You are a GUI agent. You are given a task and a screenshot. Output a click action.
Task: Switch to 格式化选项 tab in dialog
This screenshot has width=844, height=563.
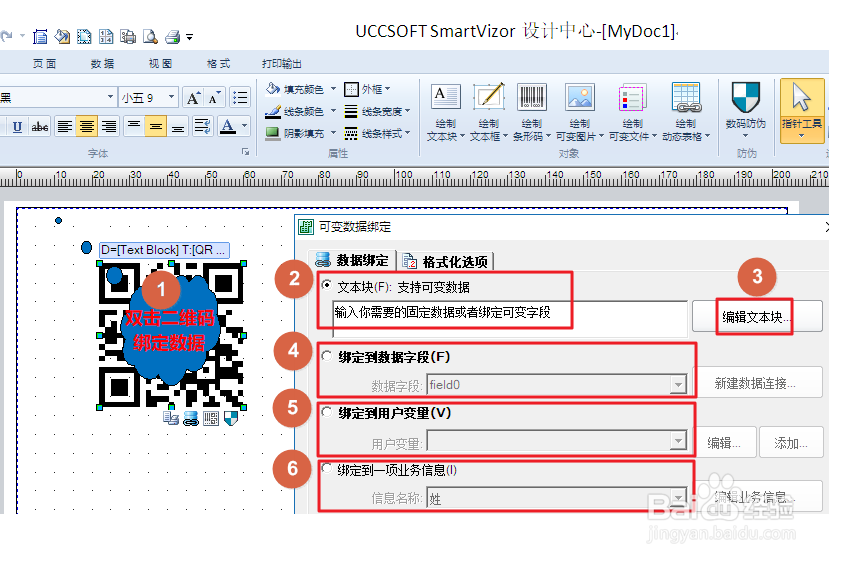446,262
